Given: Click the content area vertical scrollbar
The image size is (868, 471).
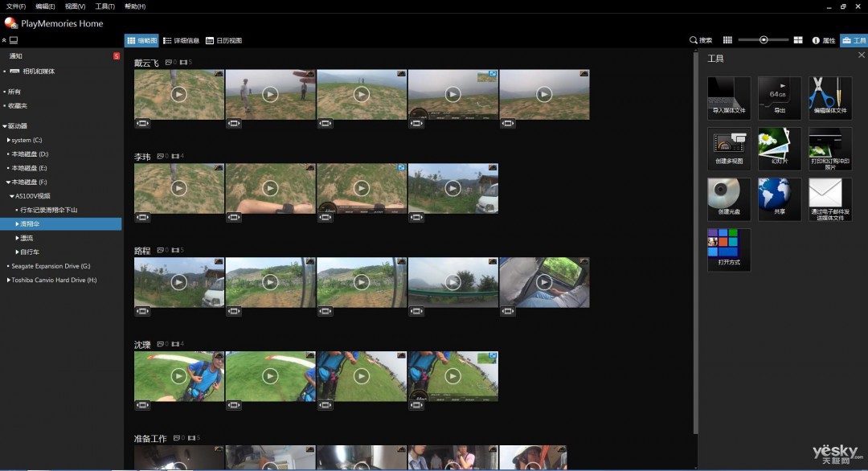Looking at the screenshot, I should click(x=696, y=244).
